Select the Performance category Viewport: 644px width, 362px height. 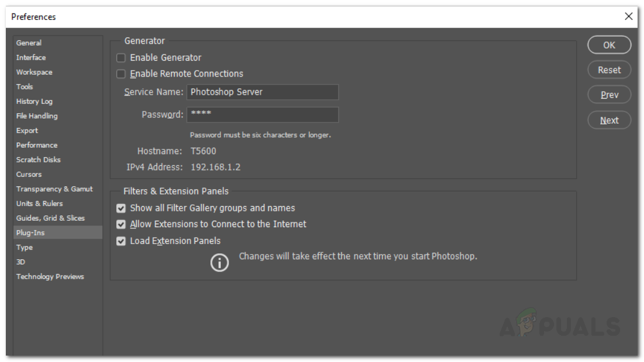(37, 145)
